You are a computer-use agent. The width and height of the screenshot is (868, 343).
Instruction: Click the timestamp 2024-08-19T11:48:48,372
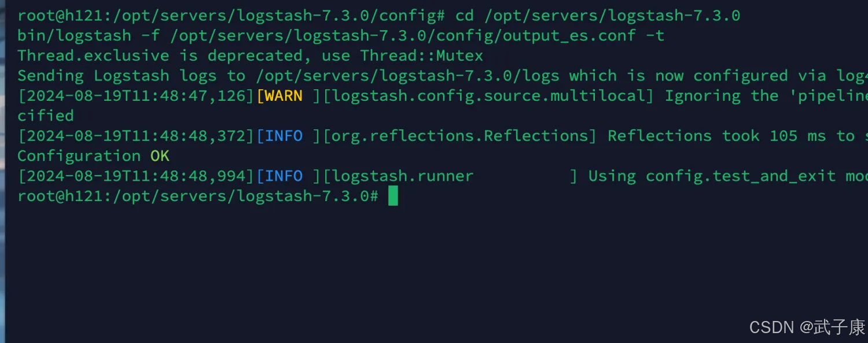(x=136, y=136)
